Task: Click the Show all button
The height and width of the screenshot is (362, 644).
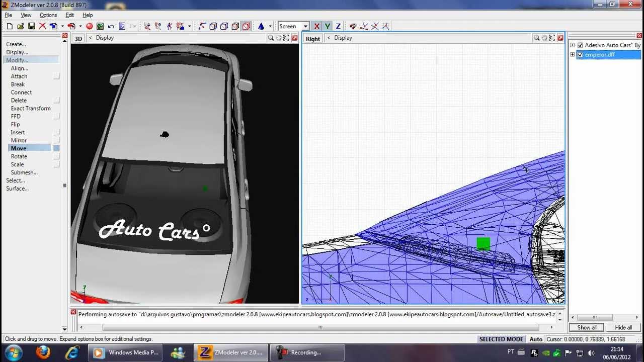Action: point(587,327)
